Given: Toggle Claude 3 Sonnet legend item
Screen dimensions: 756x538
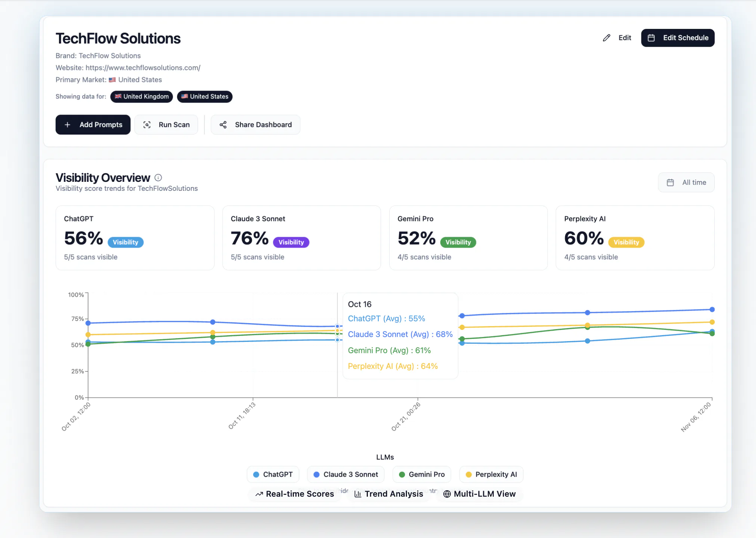Looking at the screenshot, I should 346,475.
